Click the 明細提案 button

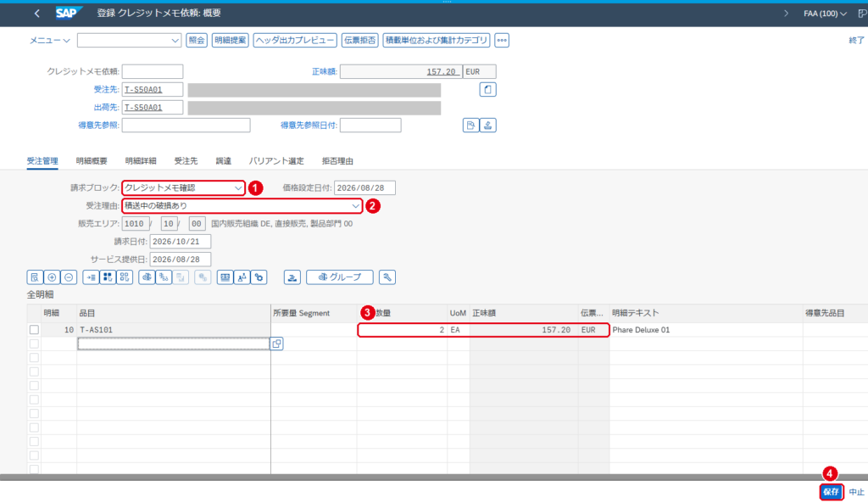(231, 41)
